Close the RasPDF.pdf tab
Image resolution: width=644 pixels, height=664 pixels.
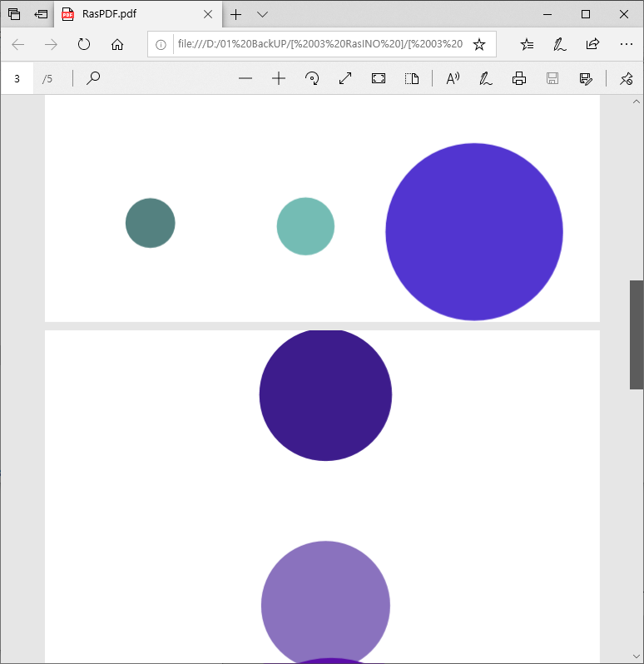click(x=208, y=14)
